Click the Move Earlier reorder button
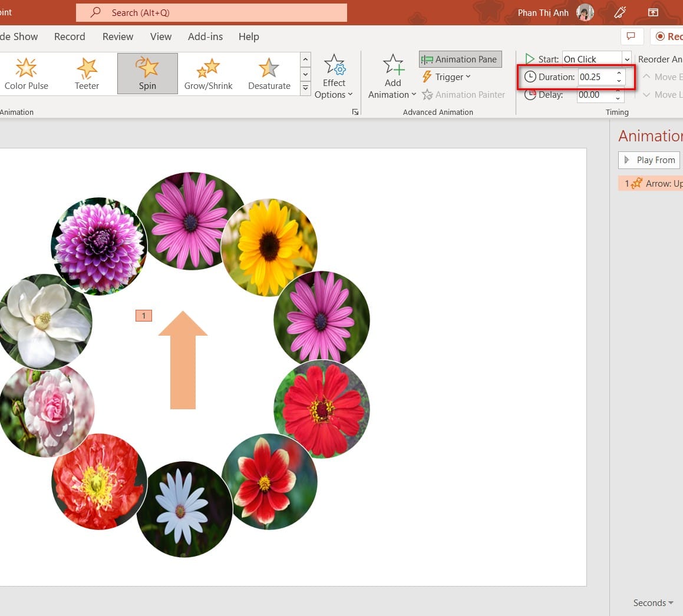This screenshot has width=683, height=616. point(663,77)
